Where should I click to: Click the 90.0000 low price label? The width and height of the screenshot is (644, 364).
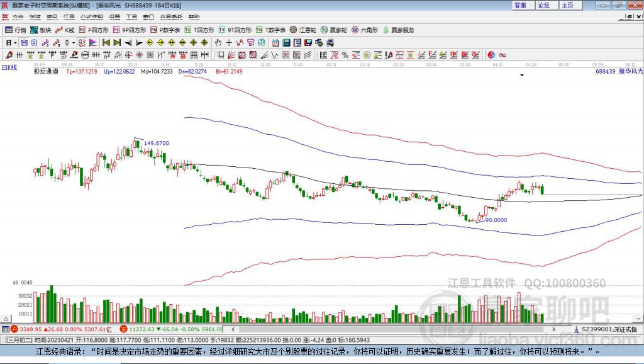coord(496,220)
